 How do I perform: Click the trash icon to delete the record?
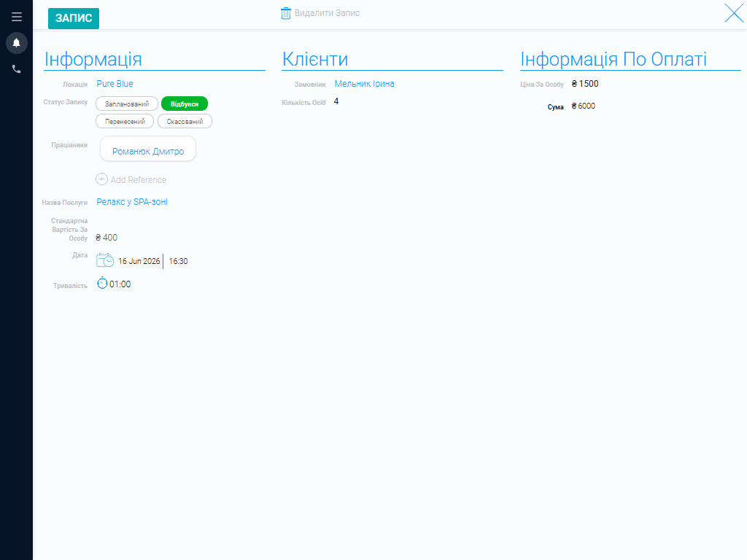(286, 13)
